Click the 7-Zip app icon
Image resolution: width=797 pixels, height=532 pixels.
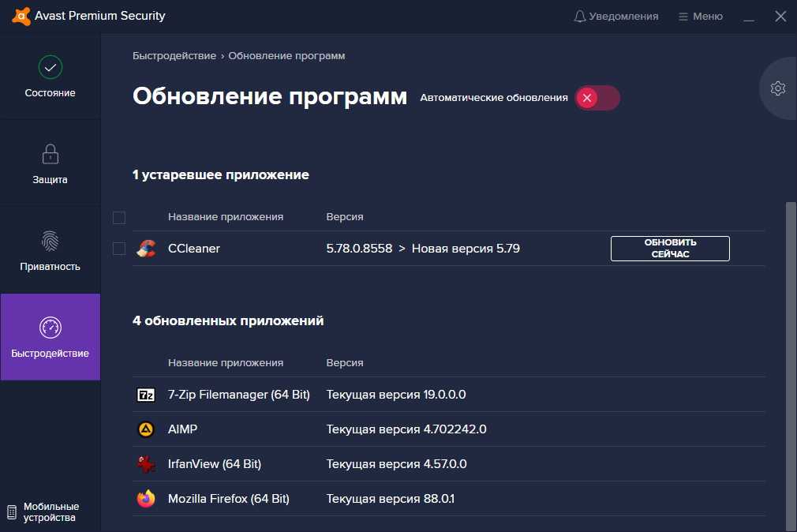147,395
